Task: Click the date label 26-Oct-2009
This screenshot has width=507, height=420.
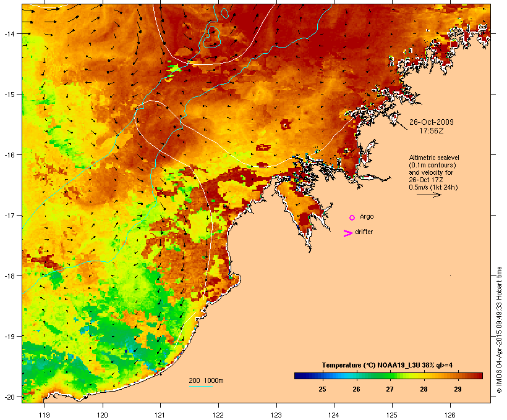Action: (x=432, y=122)
